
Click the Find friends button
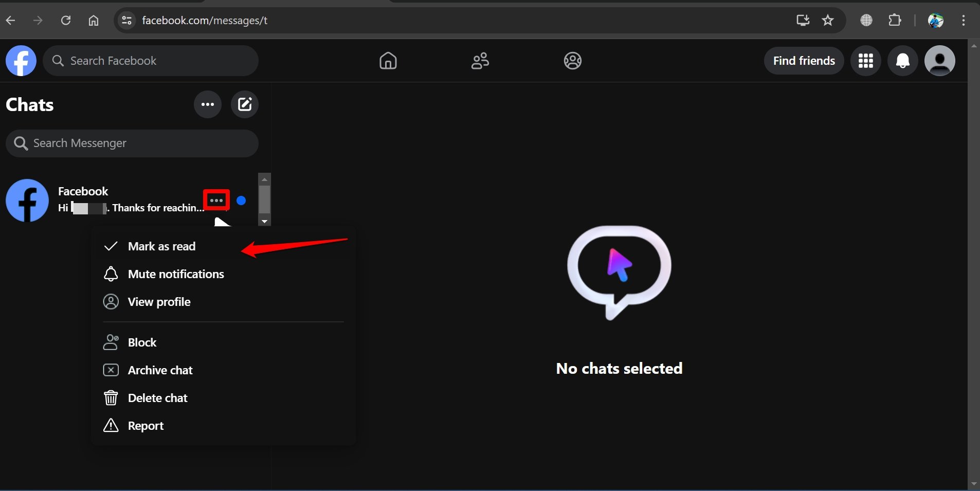[x=804, y=61]
